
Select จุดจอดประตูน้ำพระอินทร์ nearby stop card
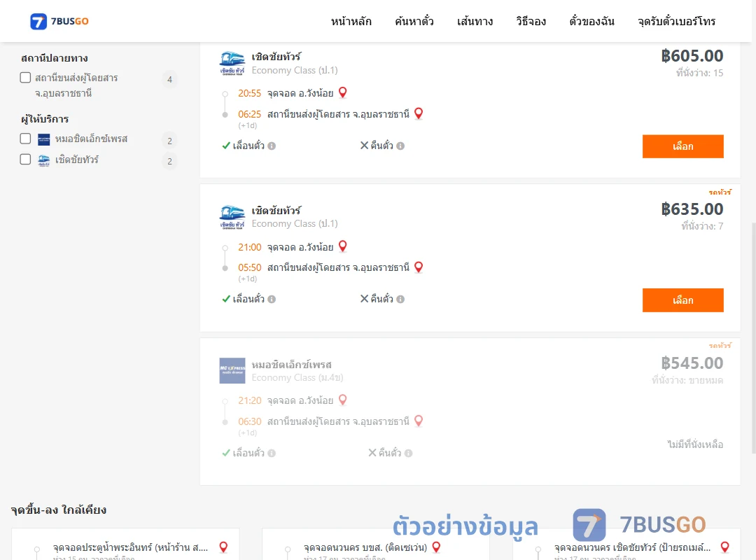click(125, 545)
